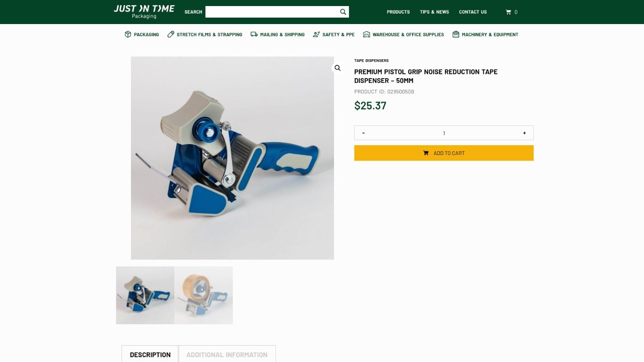Screen dimensions: 644x362
Task: Decrease quantity with minus button
Action: click(x=363, y=133)
